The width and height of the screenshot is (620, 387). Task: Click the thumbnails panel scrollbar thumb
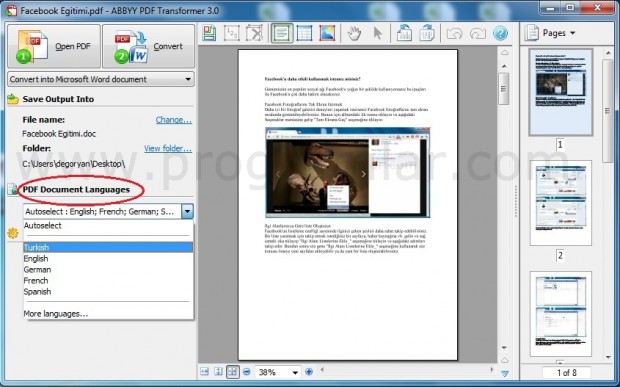pyautogui.click(x=607, y=110)
